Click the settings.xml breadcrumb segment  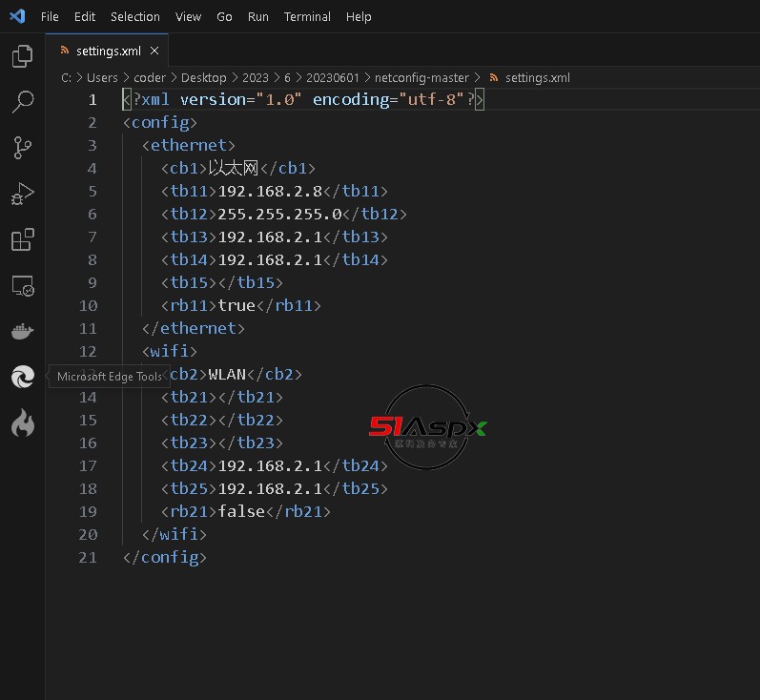click(538, 78)
